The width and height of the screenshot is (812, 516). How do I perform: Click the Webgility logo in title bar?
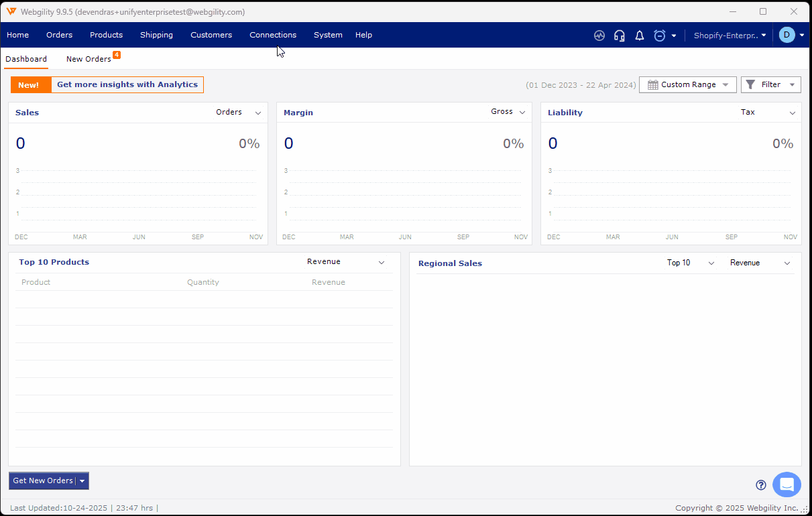coord(11,11)
